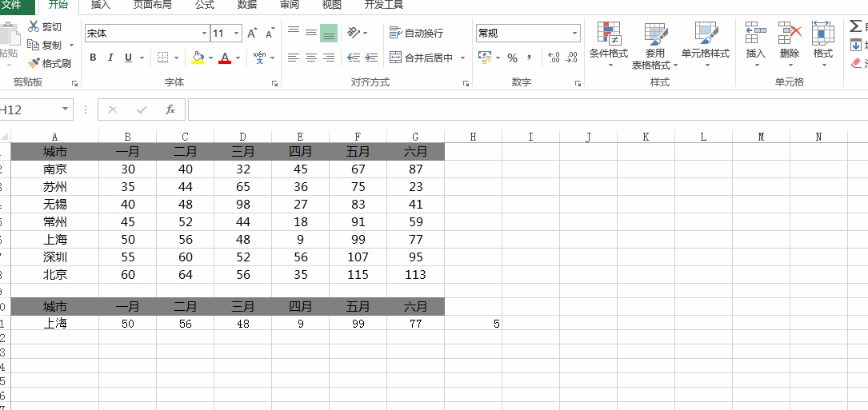868x410 pixels.
Task: Toggle Bold formatting
Action: pos(93,58)
